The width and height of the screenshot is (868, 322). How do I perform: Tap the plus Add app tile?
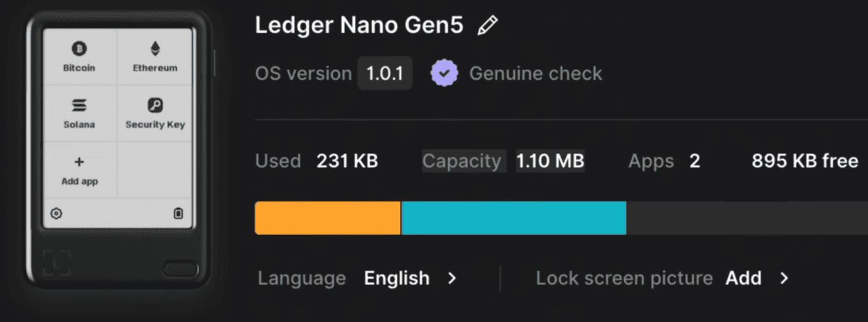(x=80, y=163)
